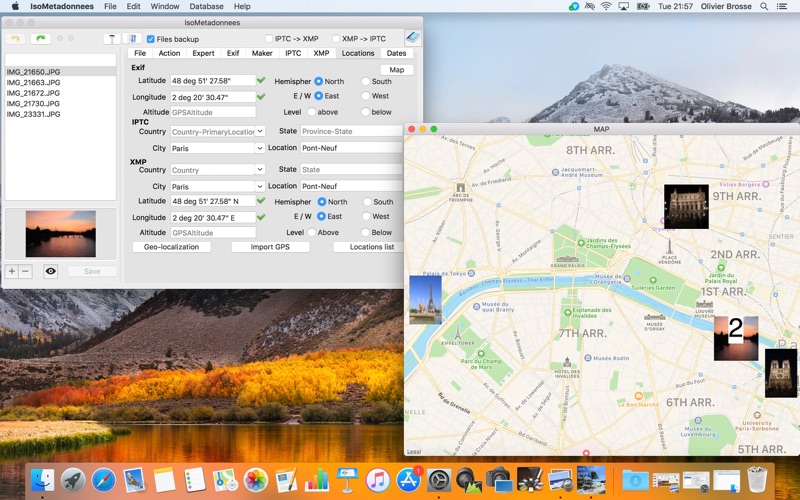Click the remove file minus button
This screenshot has height=500, width=800.
coord(26,271)
